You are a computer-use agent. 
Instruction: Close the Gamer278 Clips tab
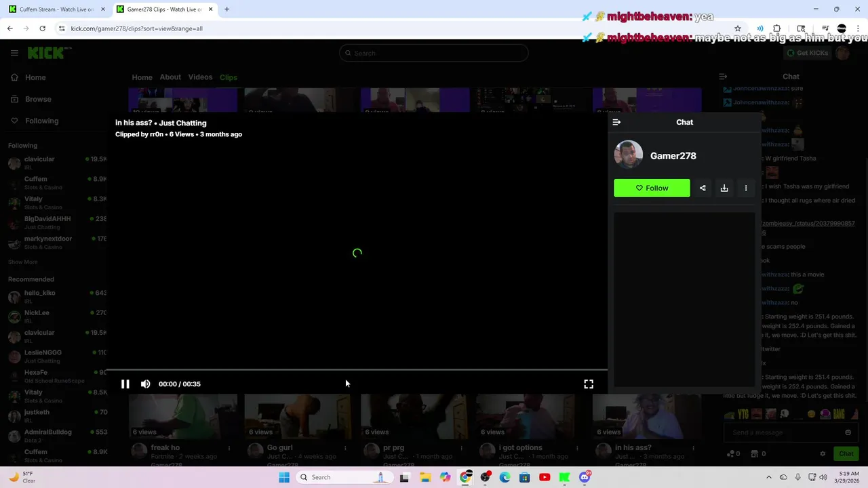(x=210, y=9)
